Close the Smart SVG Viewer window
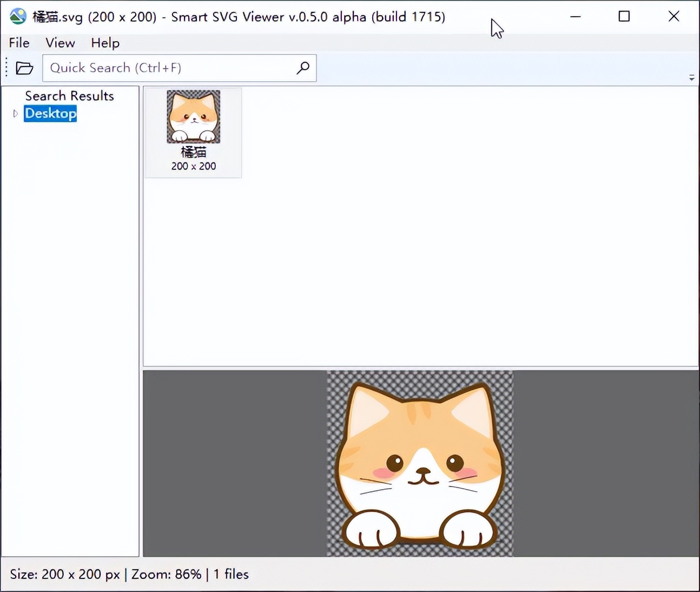Screen dimensions: 700x592 [673, 16]
